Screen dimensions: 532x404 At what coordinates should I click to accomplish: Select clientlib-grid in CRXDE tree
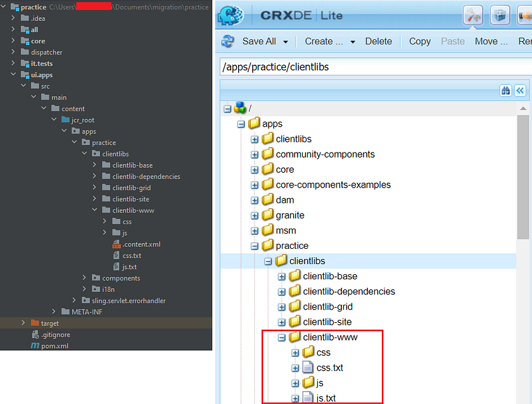point(328,306)
